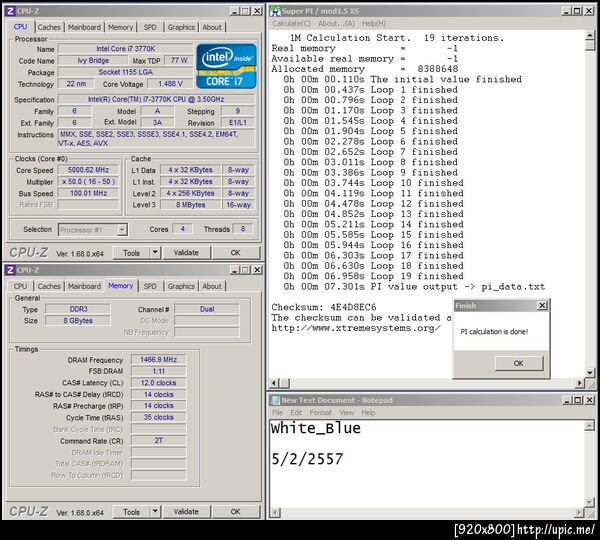This screenshot has height=540, width=600.
Task: Click Super PI vertical scrollbar down arrow
Action: (590, 372)
